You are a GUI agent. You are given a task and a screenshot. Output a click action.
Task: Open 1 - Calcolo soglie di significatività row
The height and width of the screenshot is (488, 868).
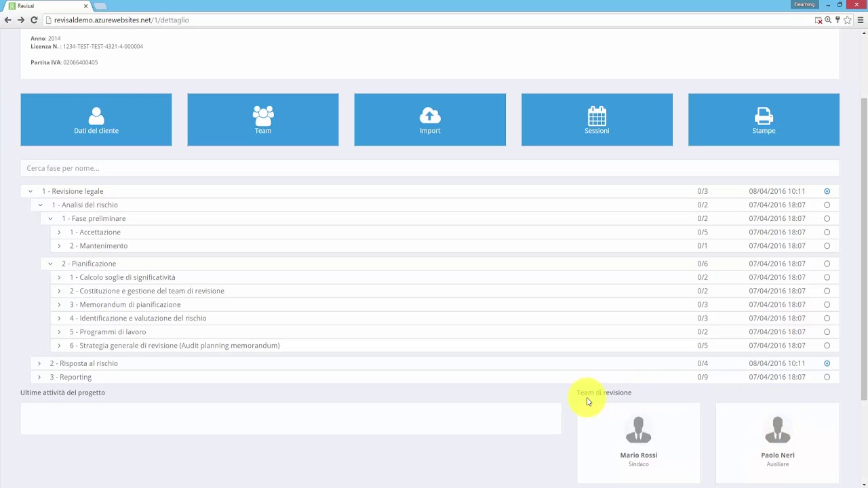(445, 277)
